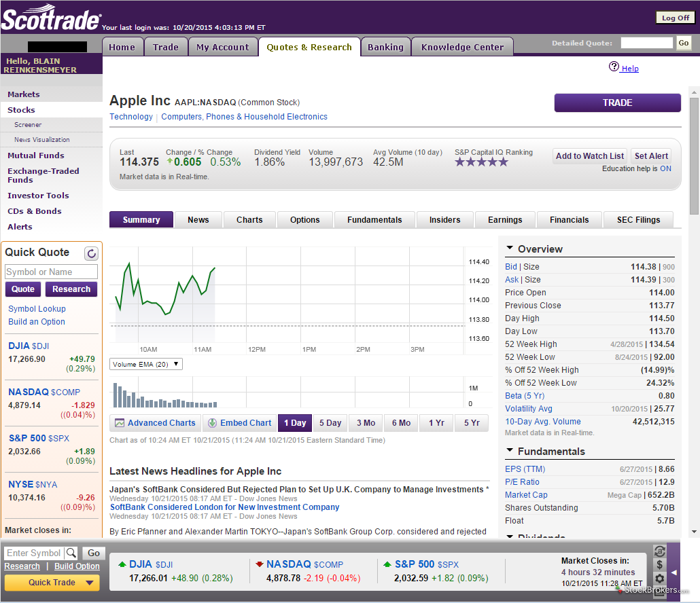Open Technology sector link
This screenshot has height=603, width=700.
coord(131,116)
